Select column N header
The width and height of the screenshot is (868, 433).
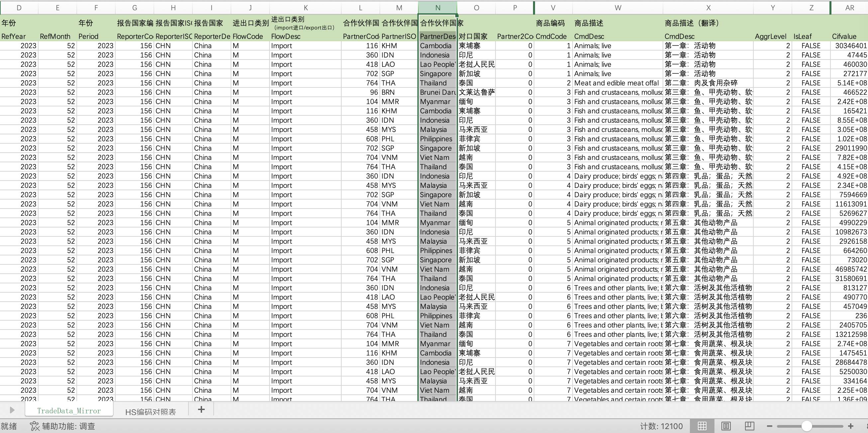(437, 8)
